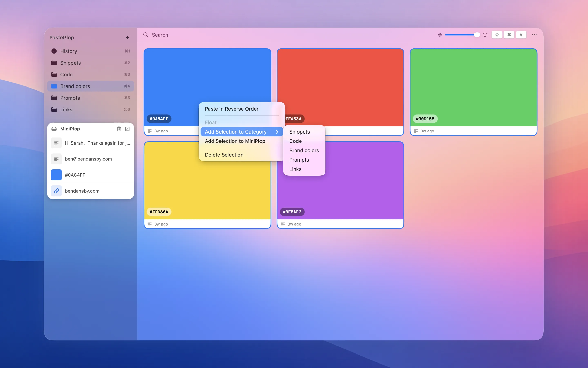Screen dimensions: 588x368
Task: Click the blue Brand colors folder icon
Action: click(54, 86)
